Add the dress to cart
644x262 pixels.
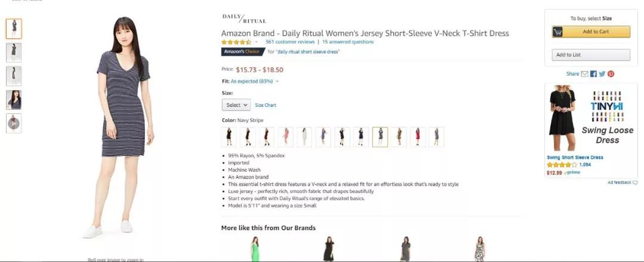click(590, 32)
